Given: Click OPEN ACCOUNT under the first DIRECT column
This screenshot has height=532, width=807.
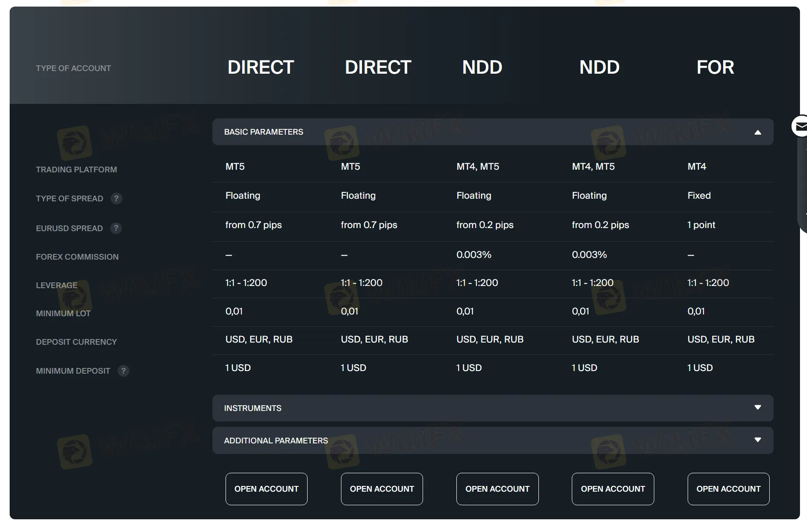Looking at the screenshot, I should (x=266, y=489).
